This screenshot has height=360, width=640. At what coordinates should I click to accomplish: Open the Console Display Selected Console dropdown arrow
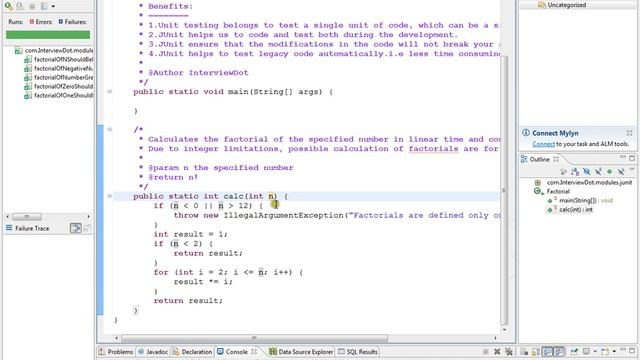pos(595,351)
